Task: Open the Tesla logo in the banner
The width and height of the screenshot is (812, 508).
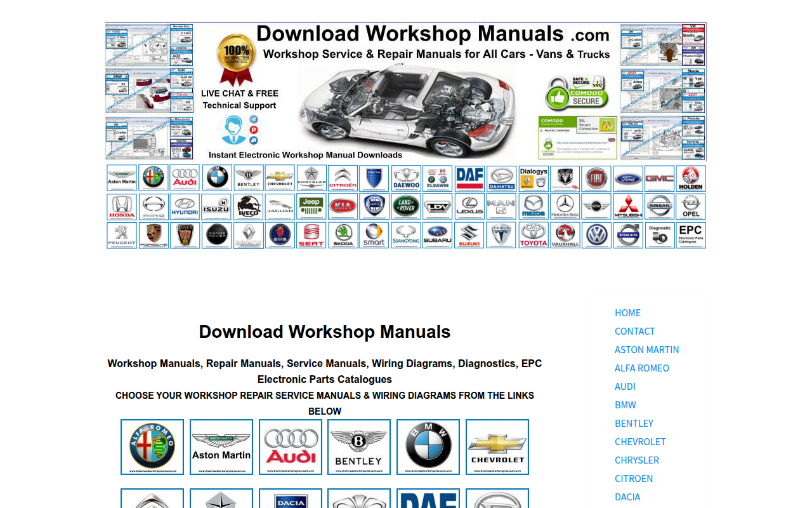Action: 501,235
